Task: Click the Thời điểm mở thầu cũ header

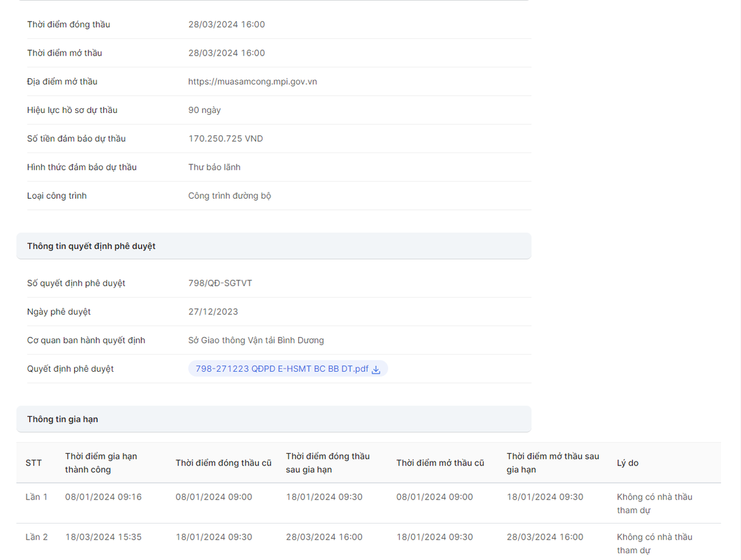Action: [440, 463]
